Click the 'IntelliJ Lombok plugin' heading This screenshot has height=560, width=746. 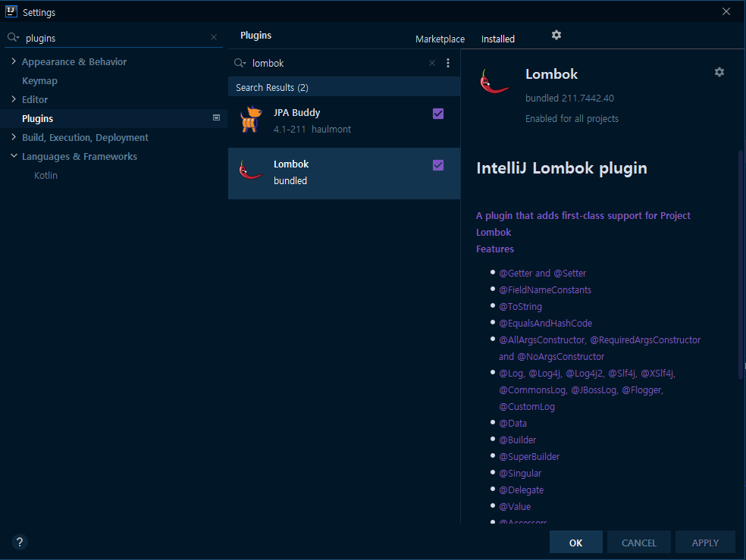(562, 167)
